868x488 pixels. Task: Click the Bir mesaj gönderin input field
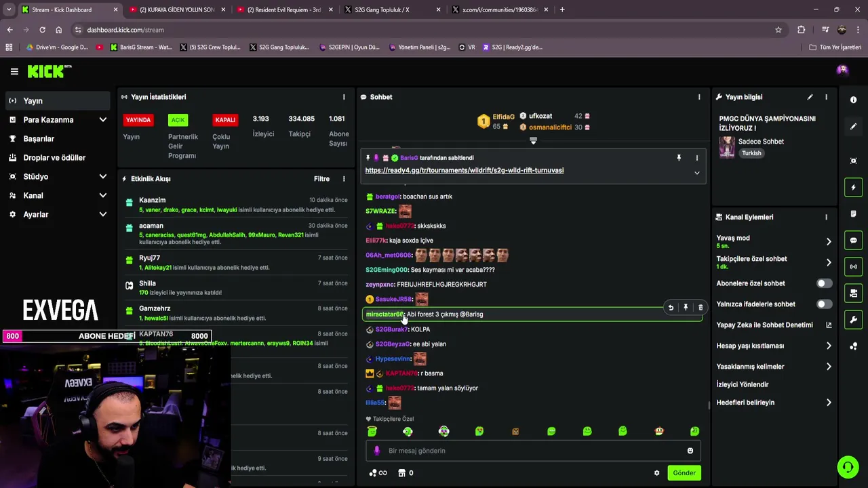[x=532, y=451]
